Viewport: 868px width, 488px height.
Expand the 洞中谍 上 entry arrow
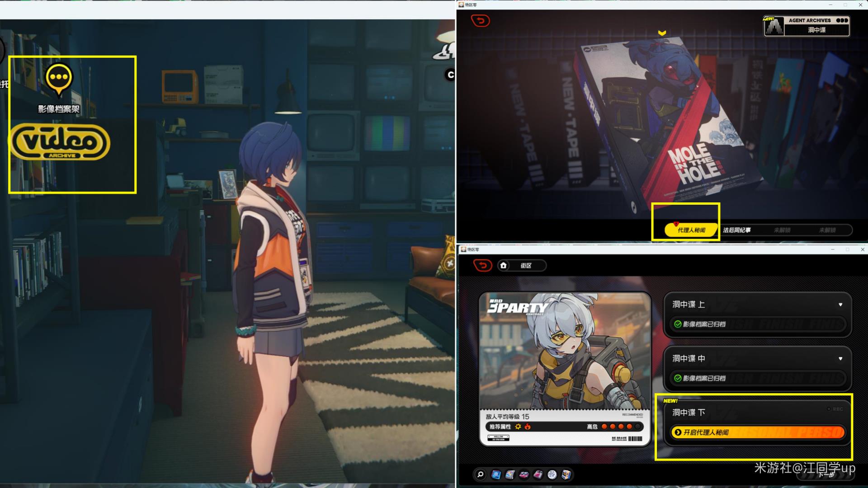(x=840, y=305)
